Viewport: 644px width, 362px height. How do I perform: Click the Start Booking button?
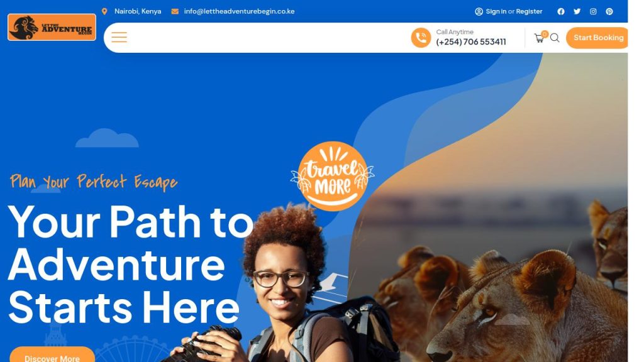point(597,38)
